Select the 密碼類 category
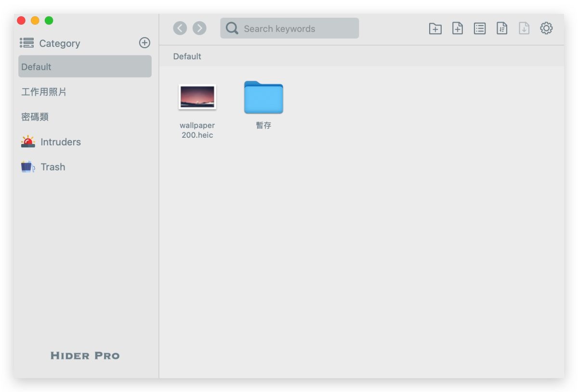Image resolution: width=578 pixels, height=392 pixels. pyautogui.click(x=35, y=117)
